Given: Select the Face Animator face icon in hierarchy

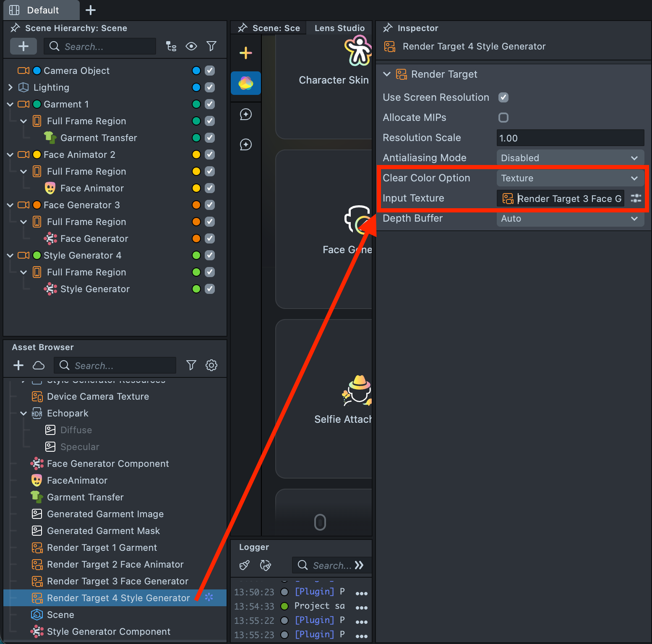Looking at the screenshot, I should coord(50,188).
